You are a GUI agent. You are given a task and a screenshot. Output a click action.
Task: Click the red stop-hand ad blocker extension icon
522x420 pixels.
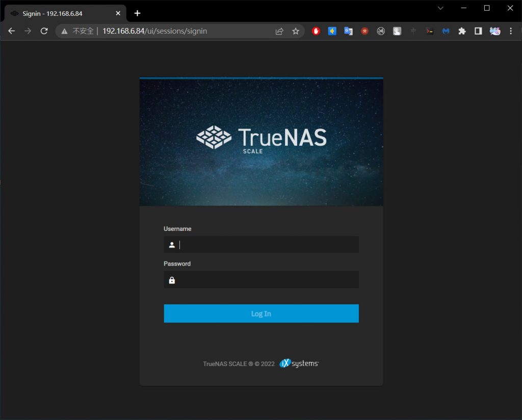[316, 31]
